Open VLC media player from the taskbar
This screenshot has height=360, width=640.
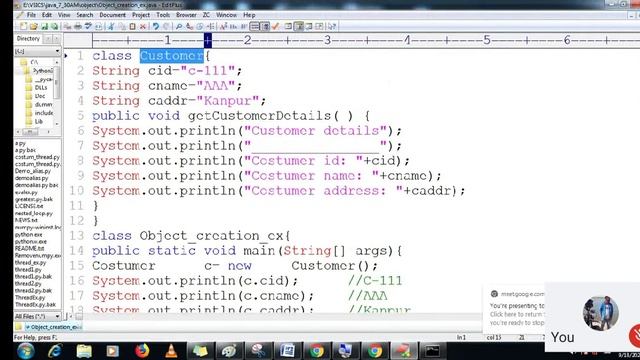(x=171, y=351)
